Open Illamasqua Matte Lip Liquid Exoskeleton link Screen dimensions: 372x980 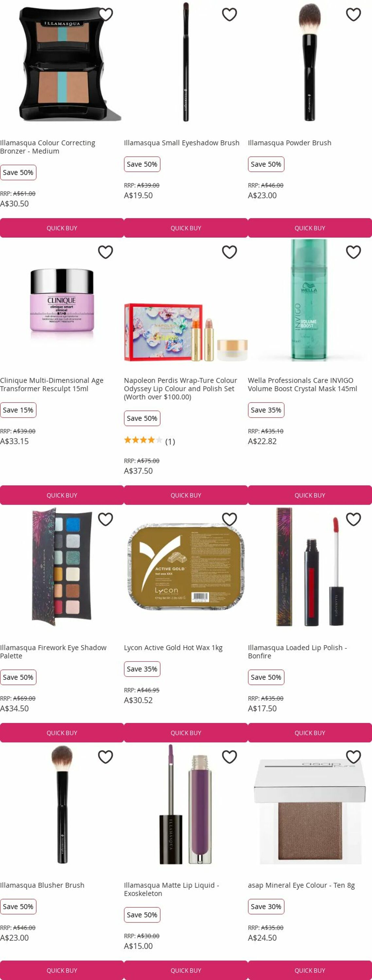(171, 889)
